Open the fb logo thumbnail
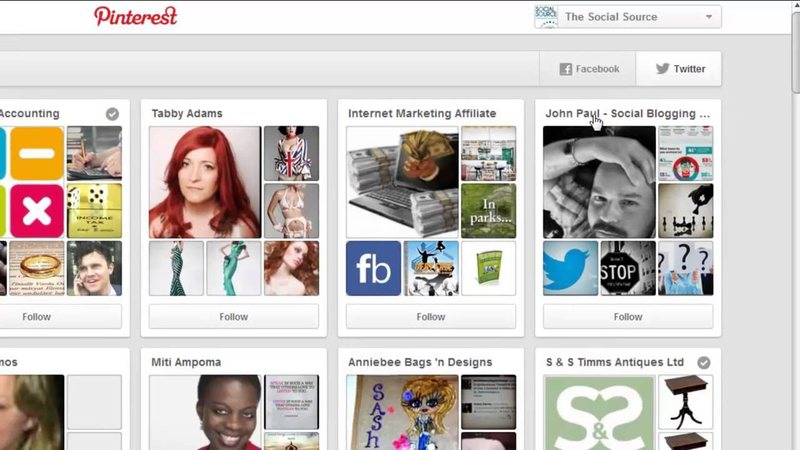The image size is (800, 450). click(373, 268)
